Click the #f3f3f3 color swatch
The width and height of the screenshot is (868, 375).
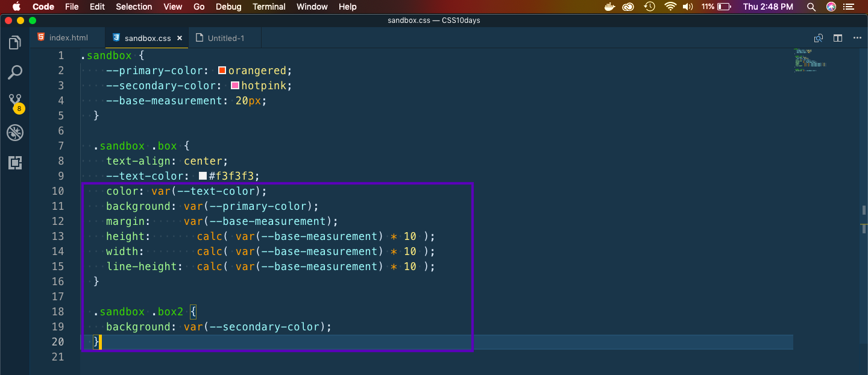pyautogui.click(x=203, y=176)
